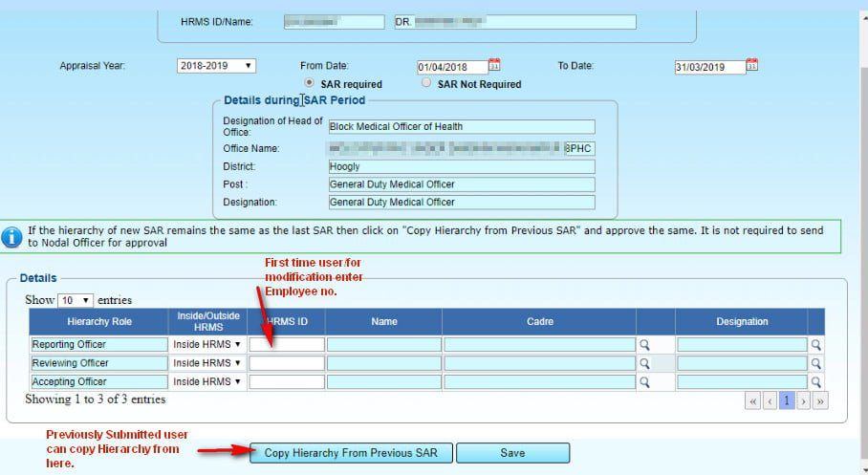This screenshot has height=475, width=868.
Task: Open Inside HRMS dropdown for Reporting Officer
Action: (x=207, y=344)
